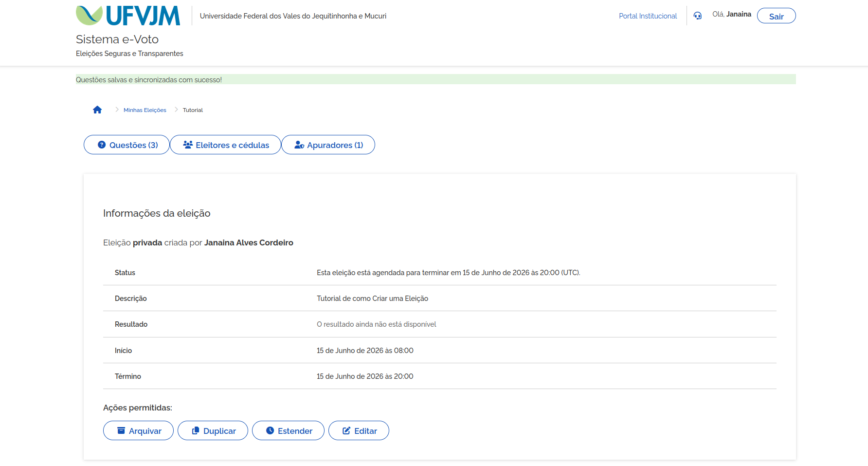This screenshot has height=466, width=868.
Task: Click Universidade Federal dos Vales header text
Action: (293, 16)
